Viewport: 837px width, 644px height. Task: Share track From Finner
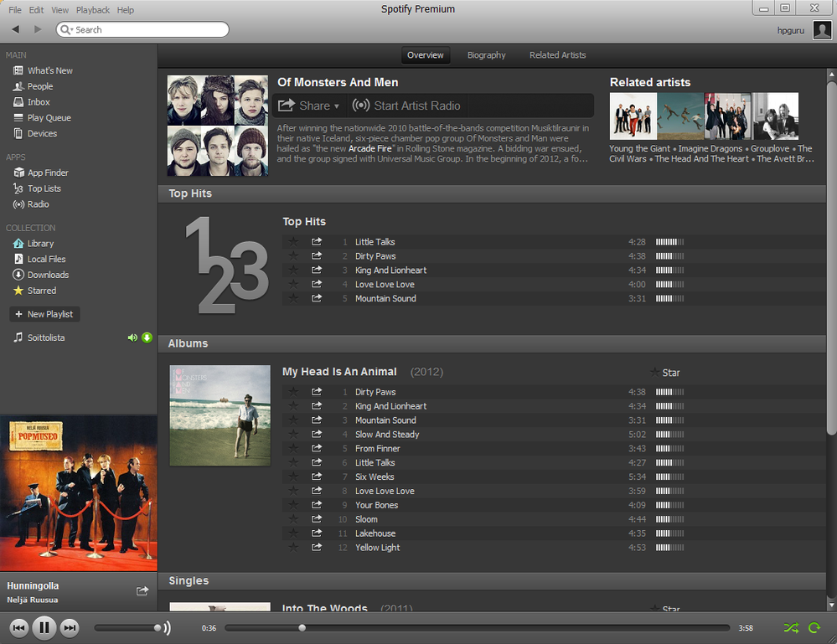(x=317, y=448)
